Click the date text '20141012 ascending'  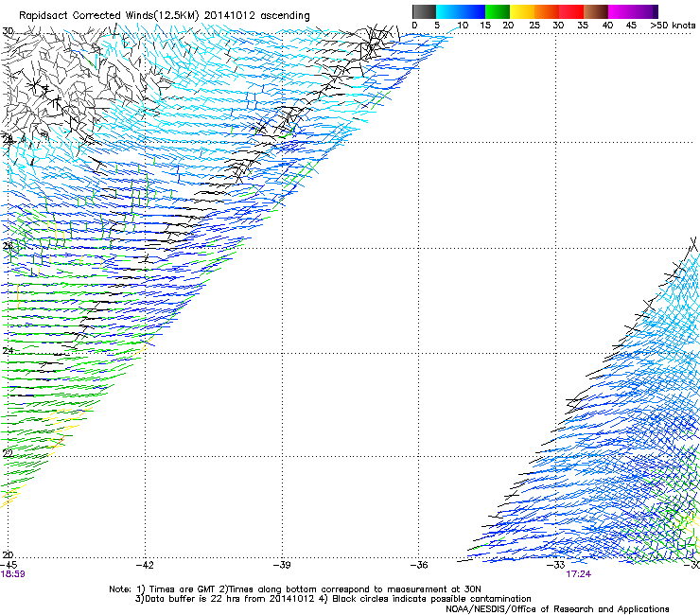(256, 16)
